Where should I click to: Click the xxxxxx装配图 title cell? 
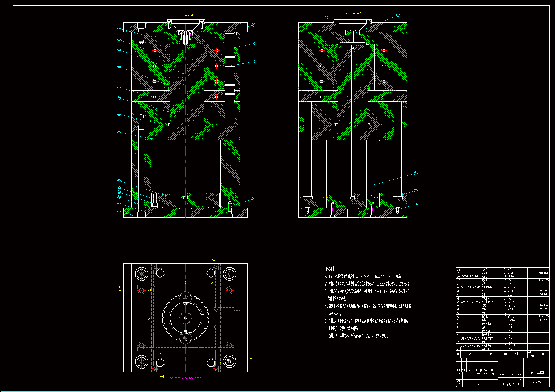click(x=536, y=373)
